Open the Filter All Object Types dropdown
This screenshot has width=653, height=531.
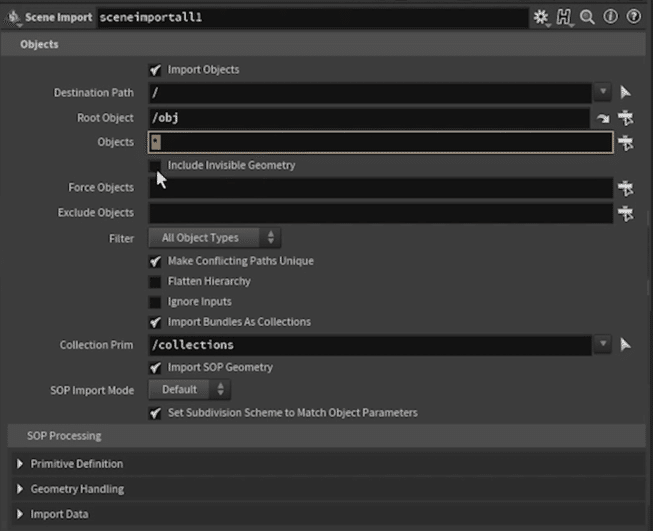214,238
